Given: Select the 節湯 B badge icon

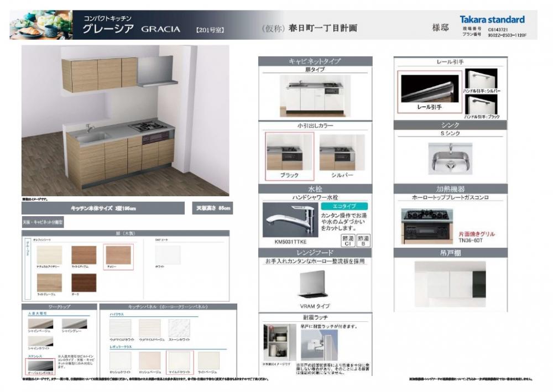Looking at the screenshot, I should (x=363, y=240).
